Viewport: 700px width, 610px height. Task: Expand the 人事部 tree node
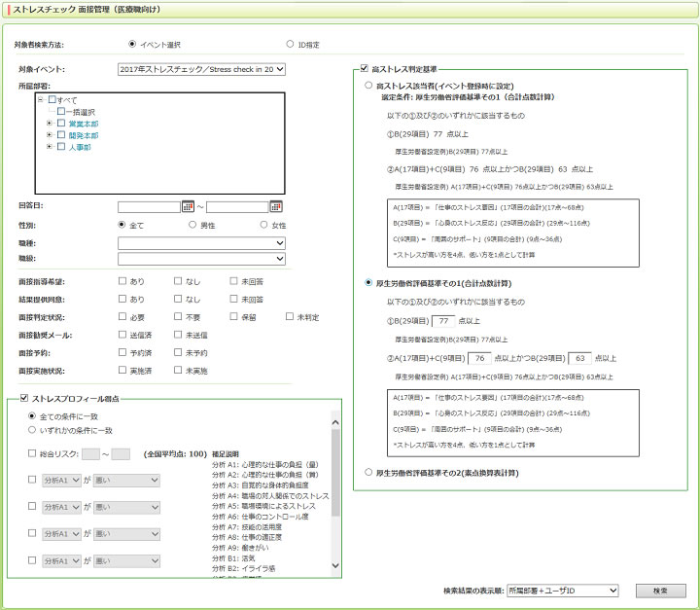click(50, 146)
